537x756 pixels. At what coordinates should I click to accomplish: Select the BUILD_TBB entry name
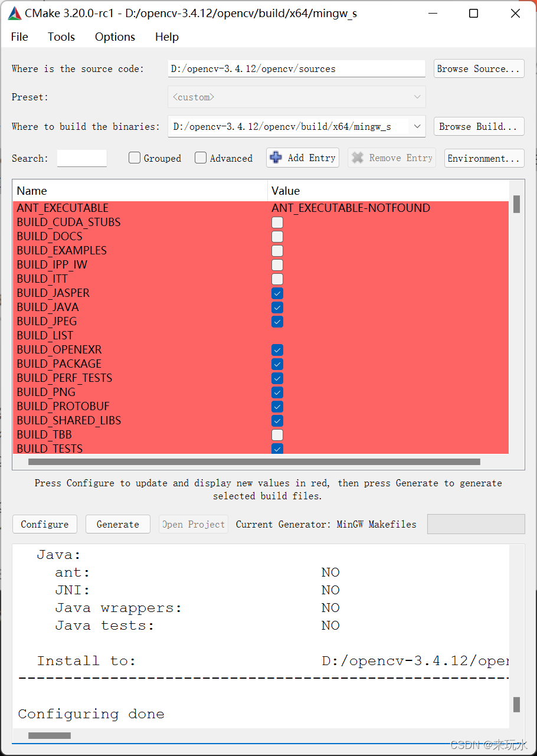click(44, 434)
